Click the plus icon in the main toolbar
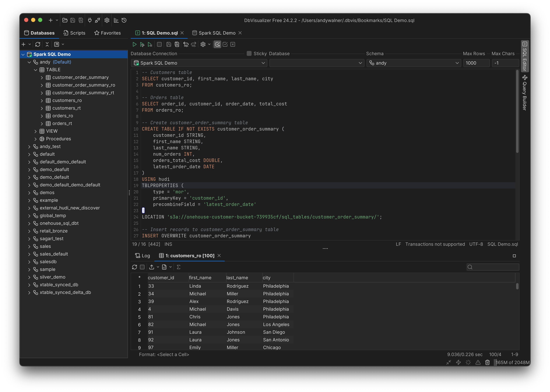 click(50, 20)
